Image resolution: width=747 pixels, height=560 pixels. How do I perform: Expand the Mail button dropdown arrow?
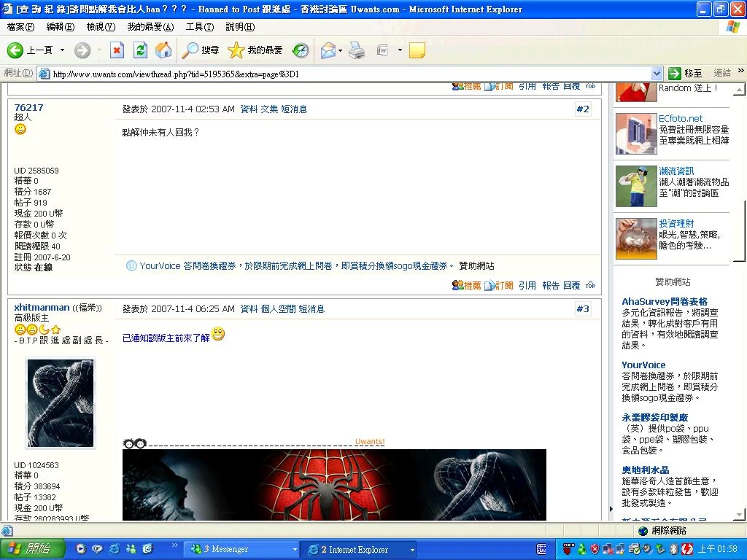(340, 50)
